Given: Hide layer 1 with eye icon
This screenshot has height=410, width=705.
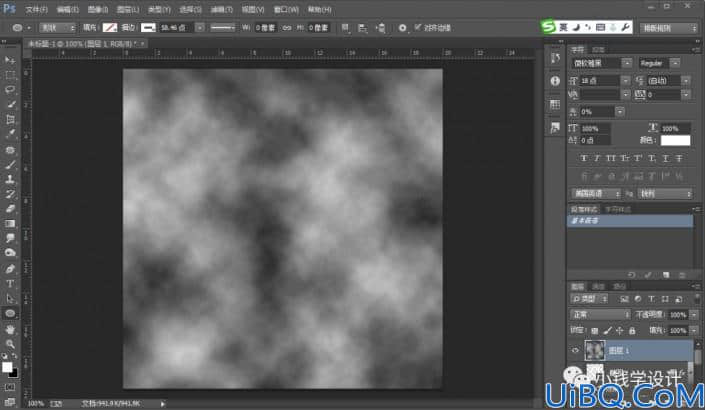Looking at the screenshot, I should (x=575, y=350).
